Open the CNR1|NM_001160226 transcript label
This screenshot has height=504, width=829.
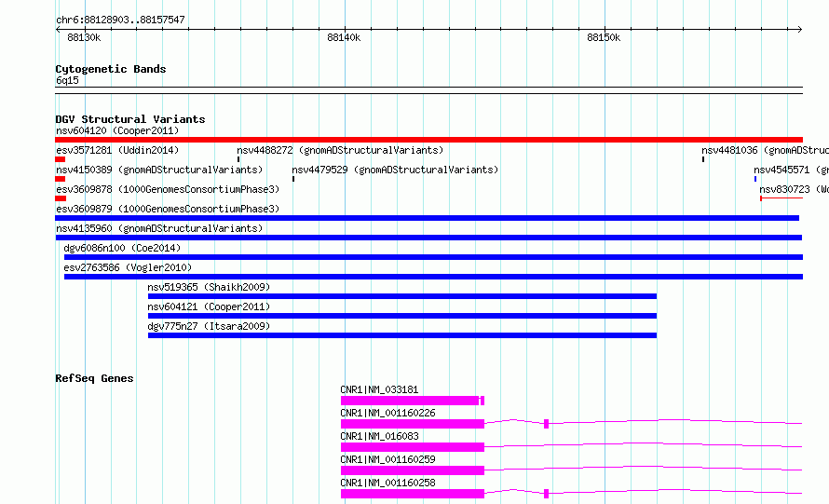387,413
